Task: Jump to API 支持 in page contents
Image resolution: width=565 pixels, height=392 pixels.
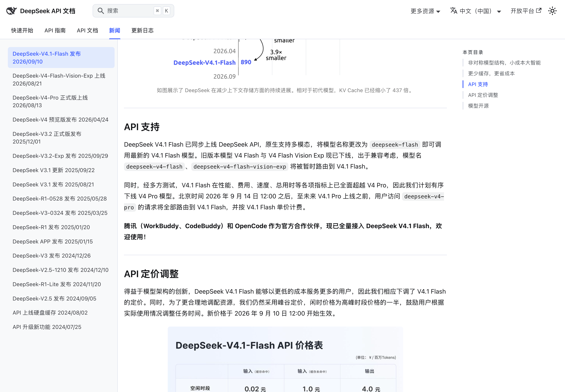Action: pos(478,84)
